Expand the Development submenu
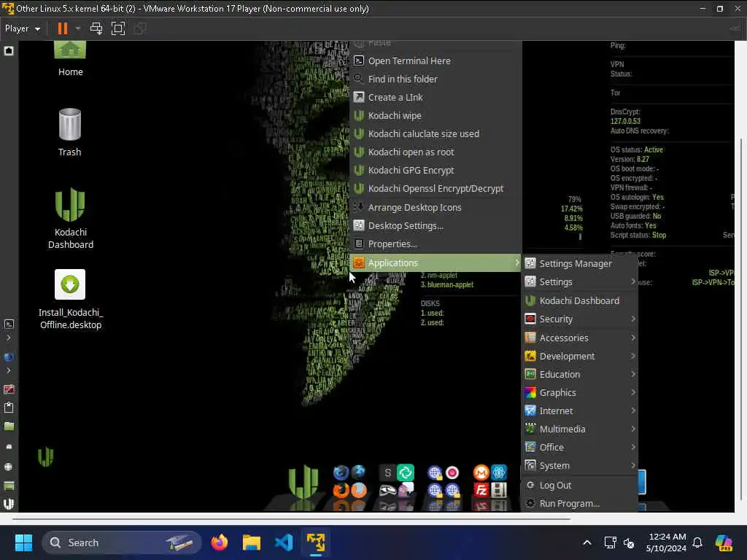 click(x=580, y=356)
